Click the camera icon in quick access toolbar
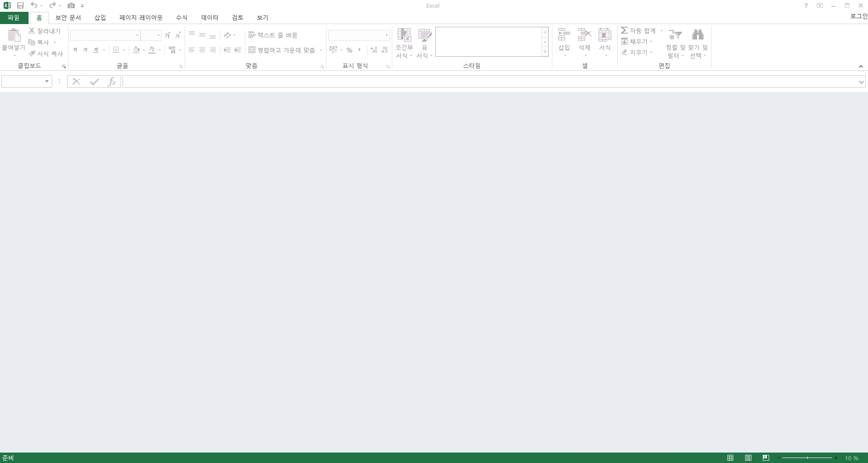The height and width of the screenshot is (463, 868). coord(71,5)
